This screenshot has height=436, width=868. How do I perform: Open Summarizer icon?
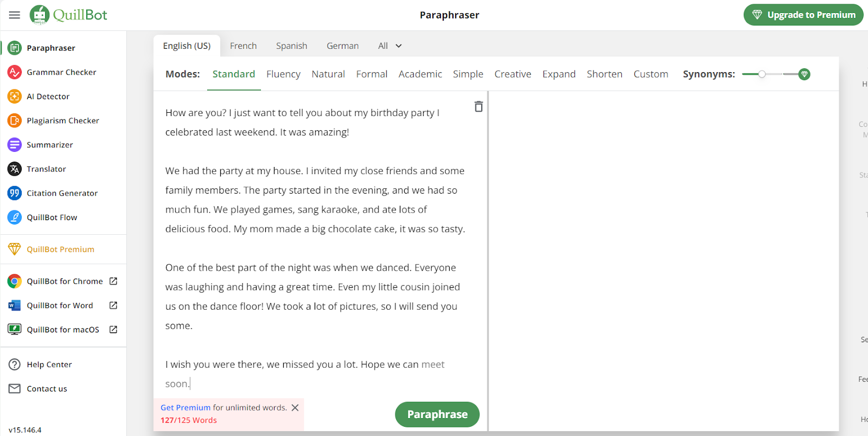(15, 145)
